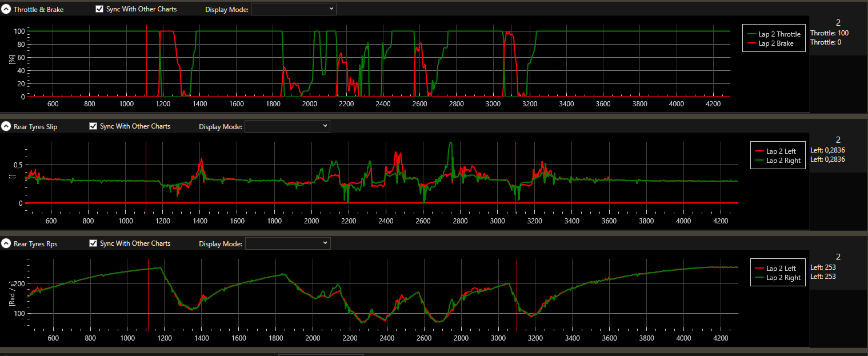
Task: Expand Display Mode combo box in Rear Tyres Rps
Action: [287, 243]
